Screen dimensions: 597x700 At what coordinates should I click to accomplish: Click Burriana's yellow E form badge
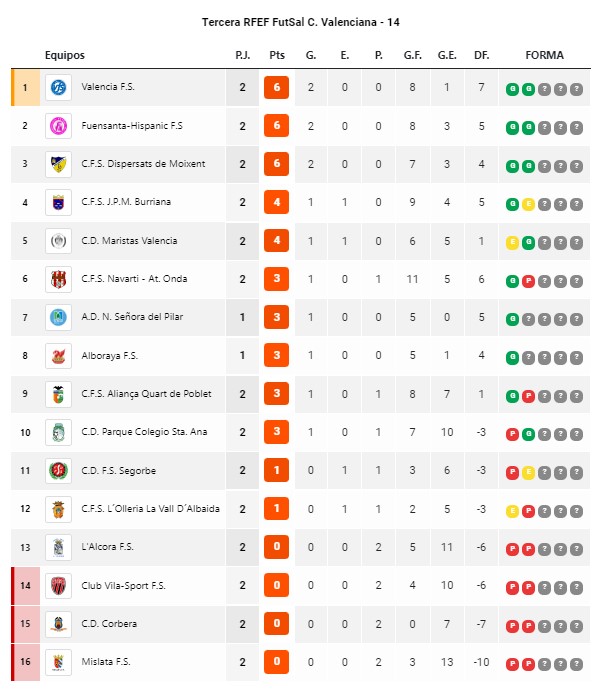(x=528, y=204)
